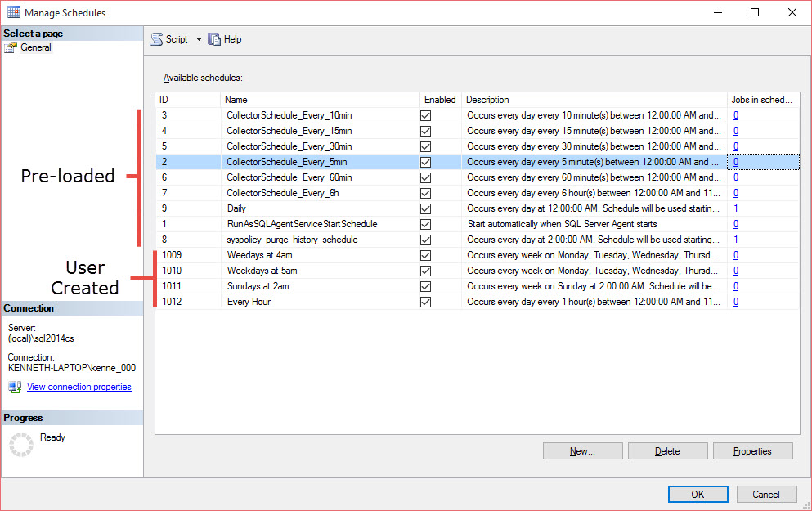The height and width of the screenshot is (511, 812).
Task: Open View connection properties link
Action: coord(79,387)
